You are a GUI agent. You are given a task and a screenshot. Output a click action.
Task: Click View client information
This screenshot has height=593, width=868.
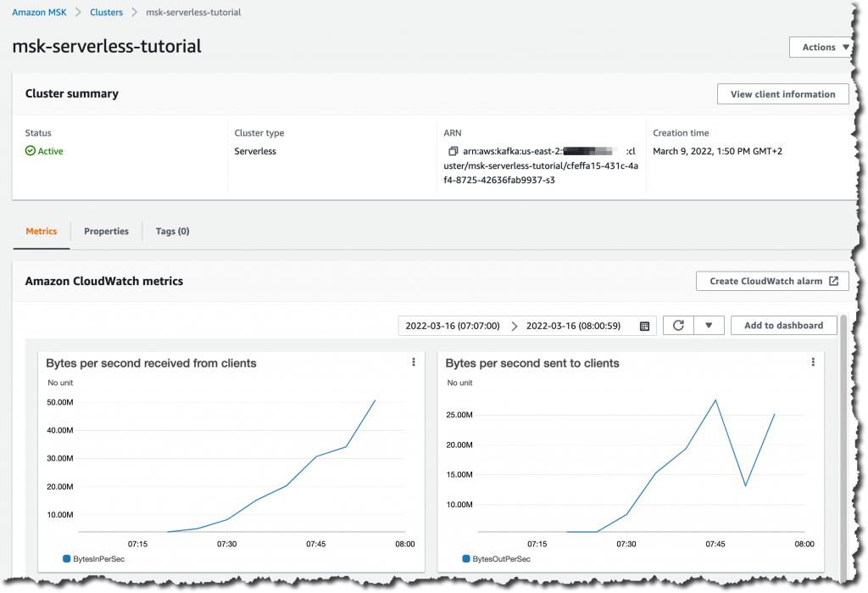pyautogui.click(x=782, y=93)
